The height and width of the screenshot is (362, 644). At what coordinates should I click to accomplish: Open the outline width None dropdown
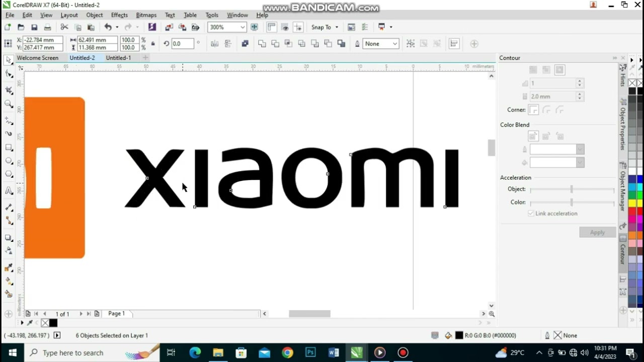point(395,44)
